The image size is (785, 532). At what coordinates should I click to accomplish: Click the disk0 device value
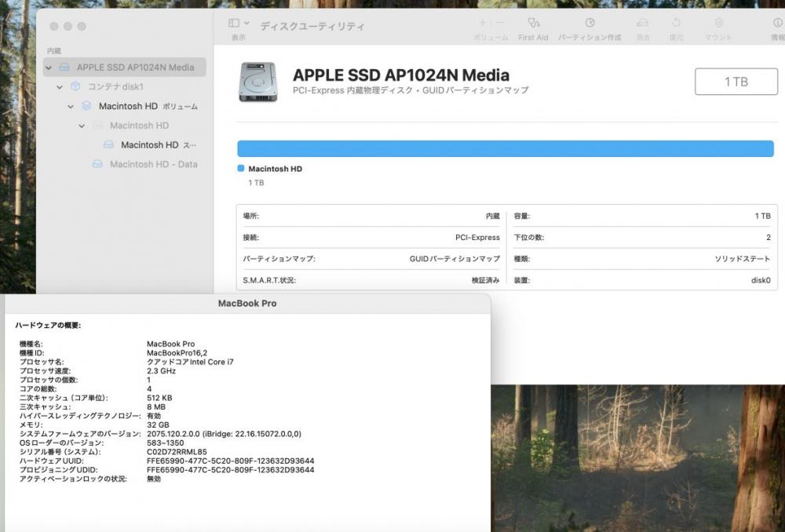pos(761,280)
